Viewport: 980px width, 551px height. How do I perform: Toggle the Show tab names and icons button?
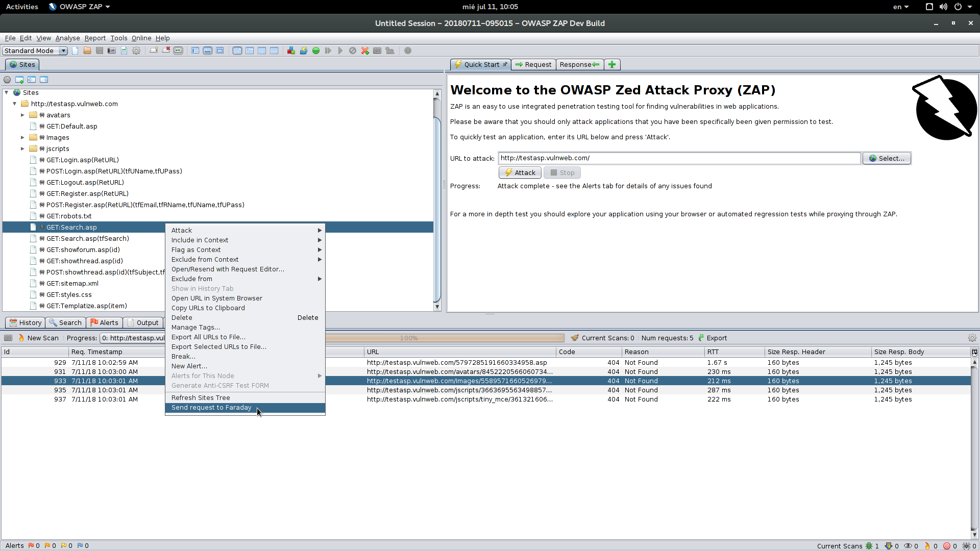(178, 51)
